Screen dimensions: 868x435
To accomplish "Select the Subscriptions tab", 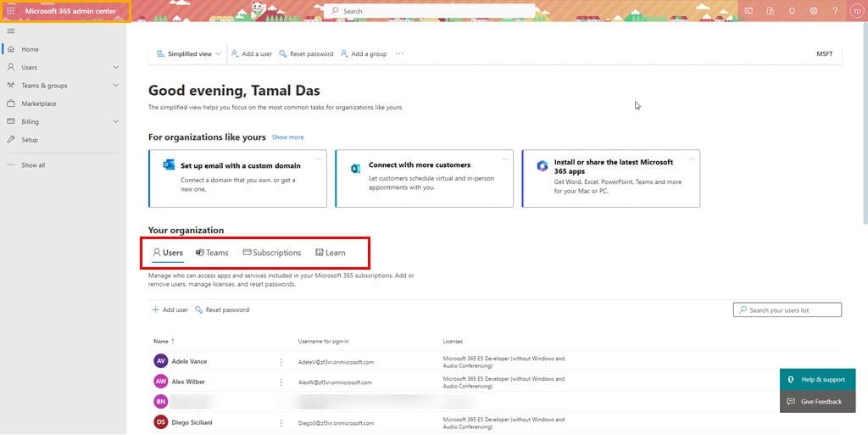I will click(272, 253).
